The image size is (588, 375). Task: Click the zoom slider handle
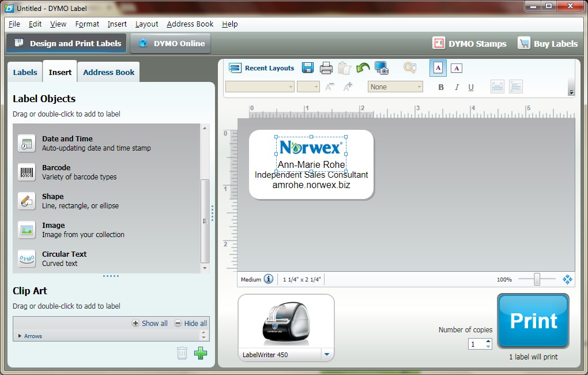point(537,279)
